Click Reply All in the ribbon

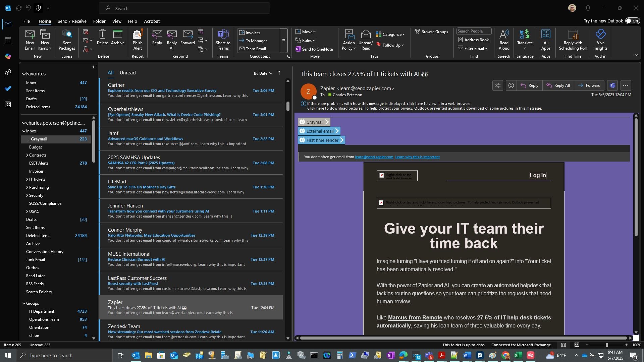172,40
